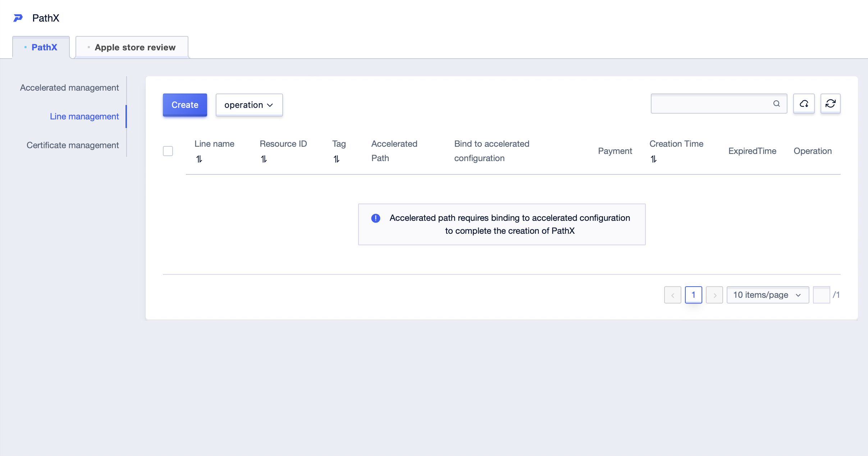Click the Bind to accelerated configuration header

point(492,151)
